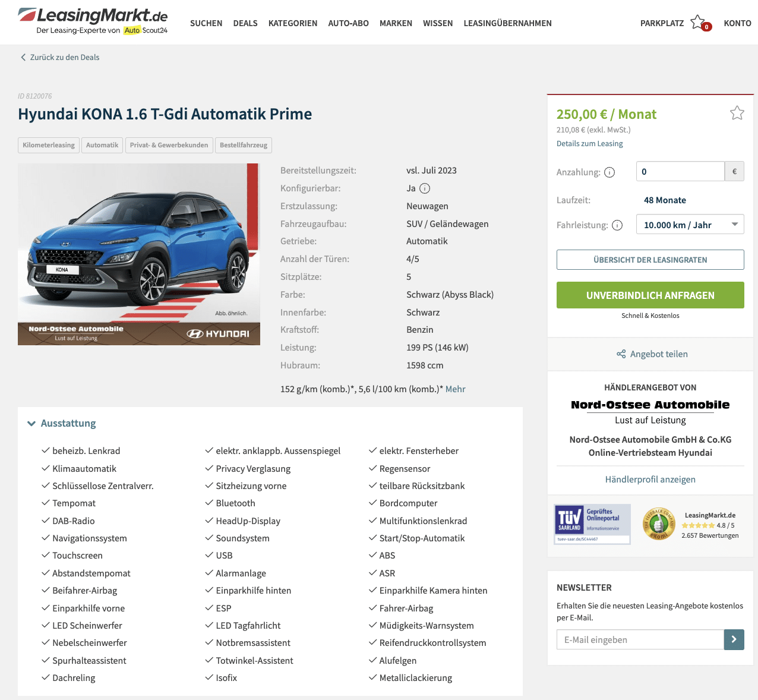Click the Einparkhilfe Kamera hinten item

(434, 591)
